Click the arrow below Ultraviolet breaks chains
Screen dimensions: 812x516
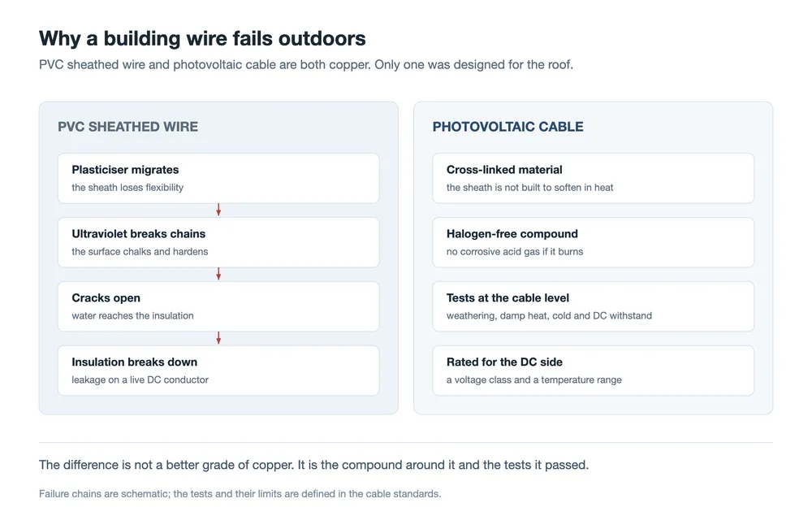(x=218, y=274)
